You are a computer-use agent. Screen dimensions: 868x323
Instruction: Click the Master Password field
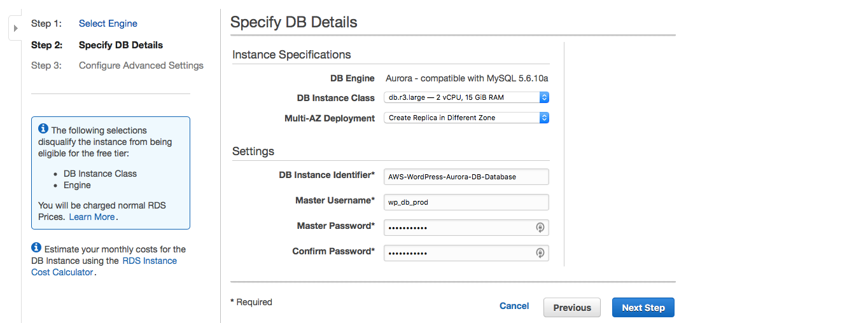coord(466,228)
